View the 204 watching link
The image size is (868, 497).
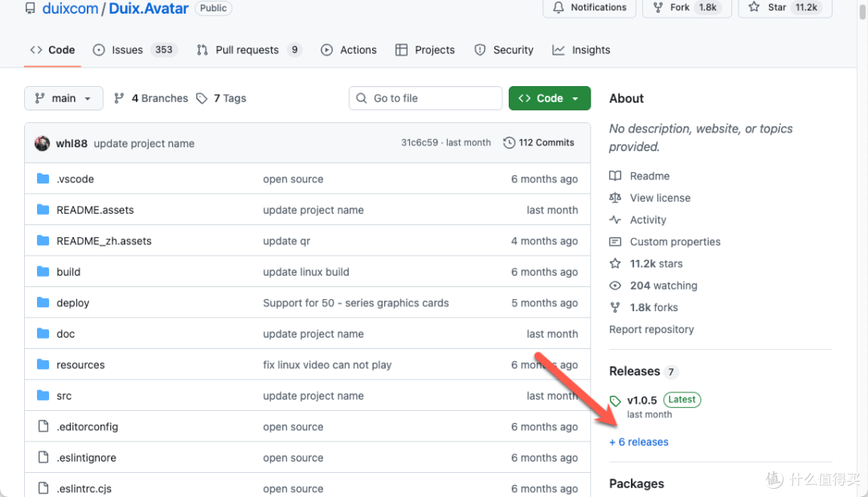pyautogui.click(x=664, y=286)
